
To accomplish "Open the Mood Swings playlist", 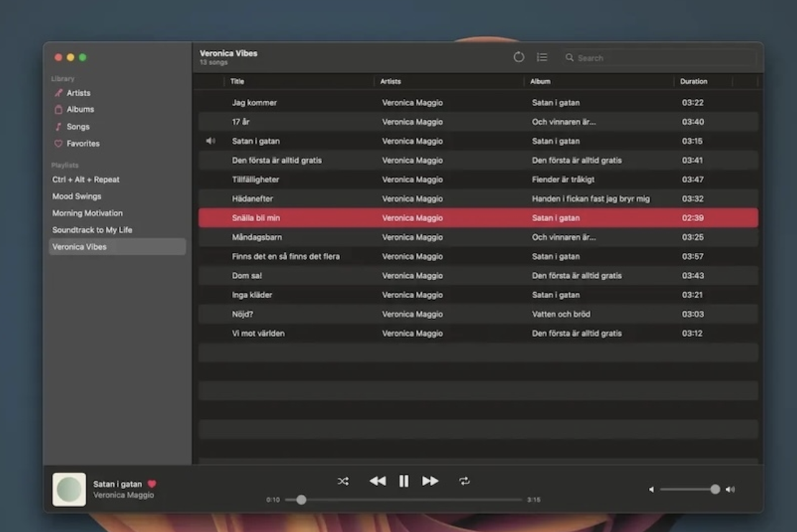I will (x=76, y=196).
